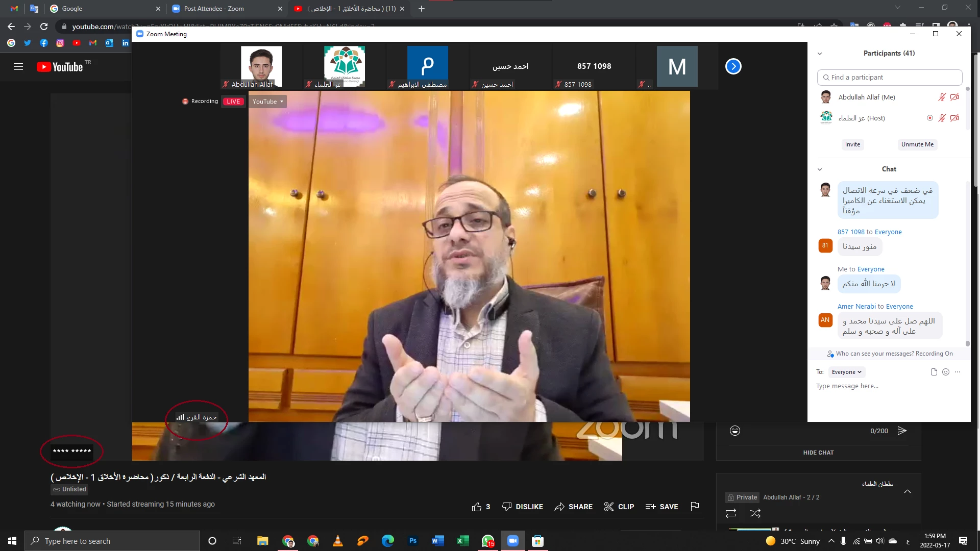Click HIDE CHAT button
This screenshot has height=551, width=980.
(818, 453)
